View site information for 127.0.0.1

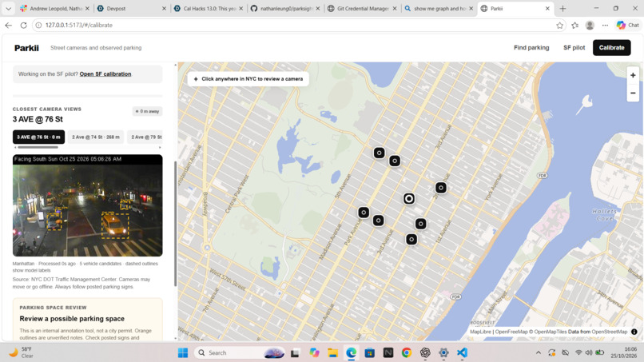(x=38, y=25)
